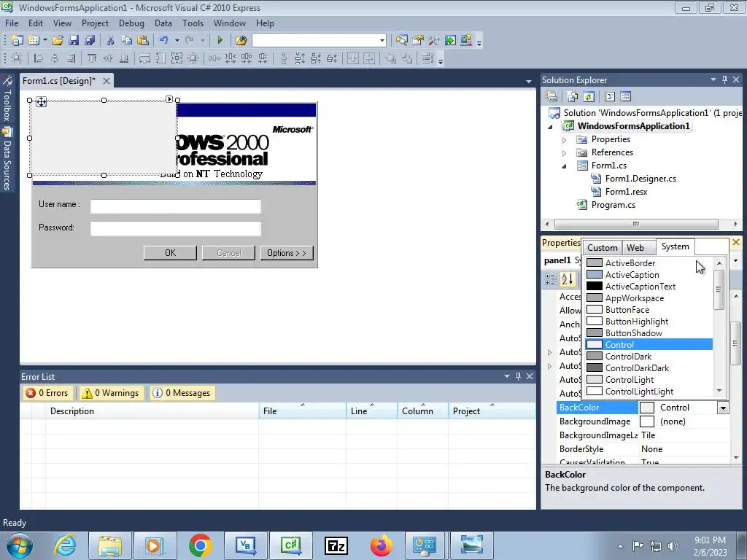747x560 pixels.
Task: Click the Make Same Width icon
Action: (145, 58)
